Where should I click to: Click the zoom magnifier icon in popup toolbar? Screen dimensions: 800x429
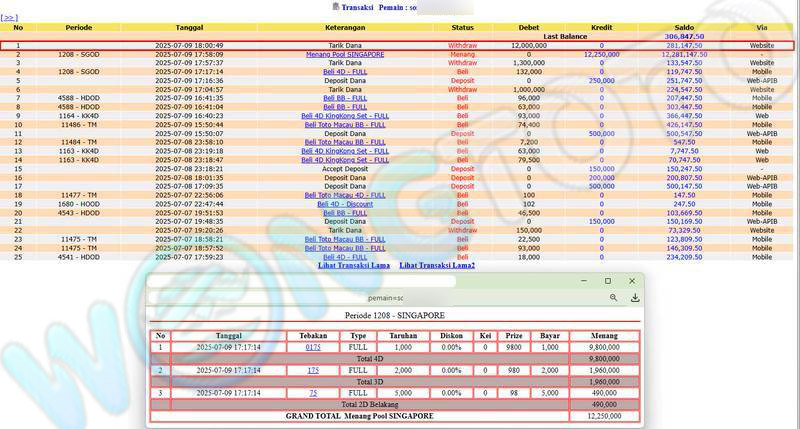(x=613, y=298)
